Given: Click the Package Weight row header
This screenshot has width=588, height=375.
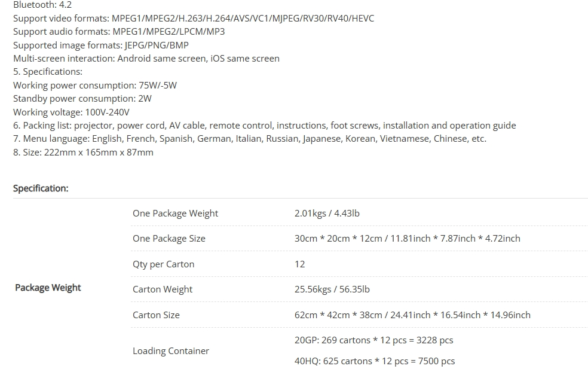Looking at the screenshot, I should point(48,288).
